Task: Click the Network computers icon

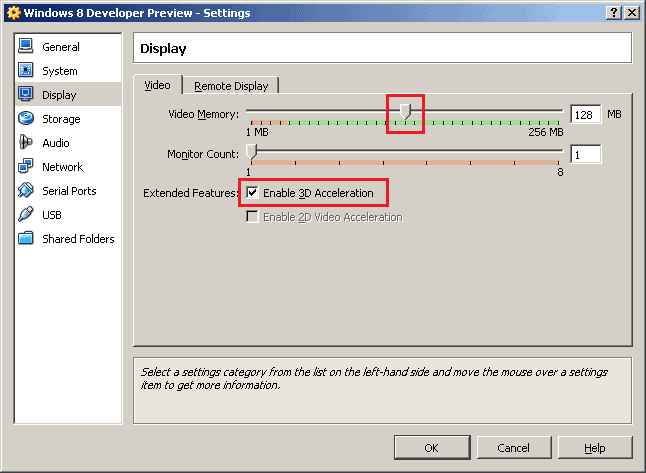Action: (x=26, y=166)
